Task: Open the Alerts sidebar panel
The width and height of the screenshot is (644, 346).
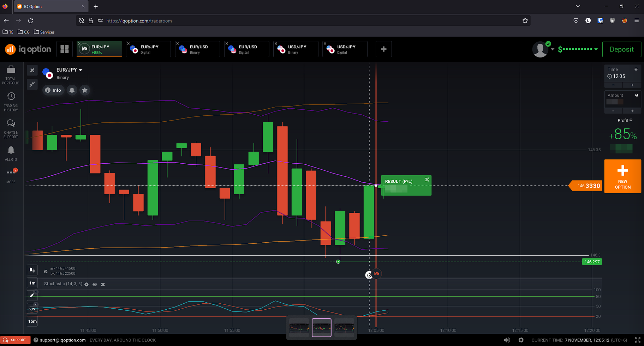Action: click(x=11, y=153)
